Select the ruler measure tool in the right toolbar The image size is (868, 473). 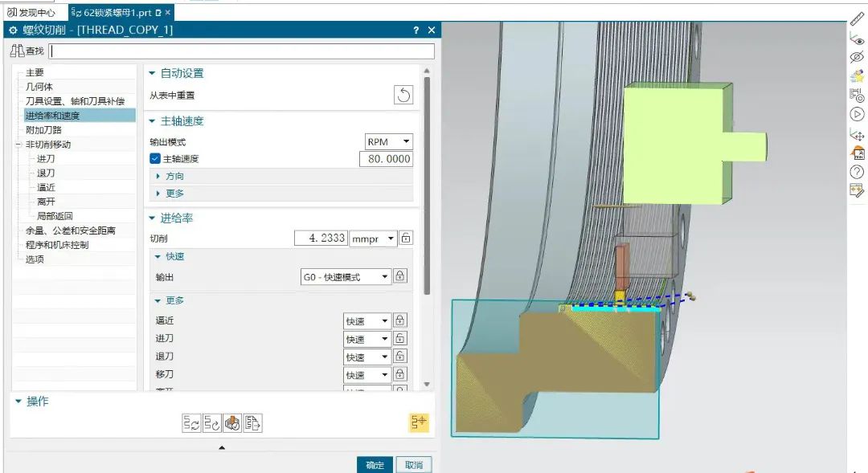point(857,19)
